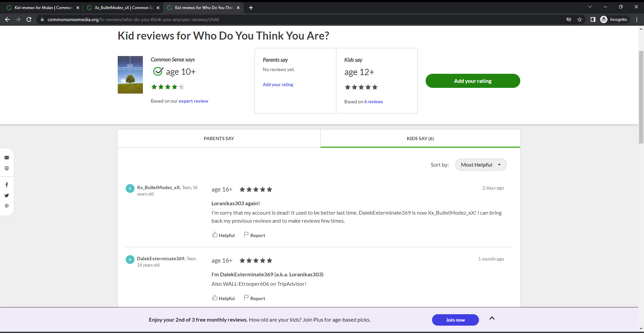The image size is (644, 333).
Task: Open the browser tab search chevron
Action: (x=590, y=7)
